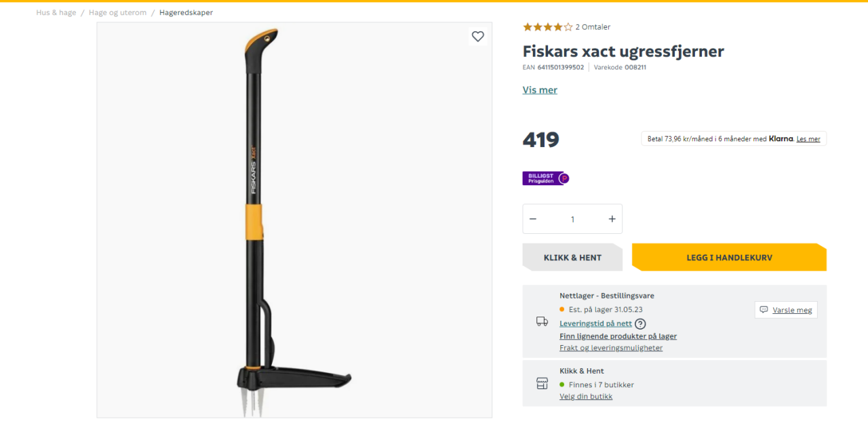Viewport: 868px width, 436px height.
Task: Expand product details with Vis mer
Action: [540, 90]
